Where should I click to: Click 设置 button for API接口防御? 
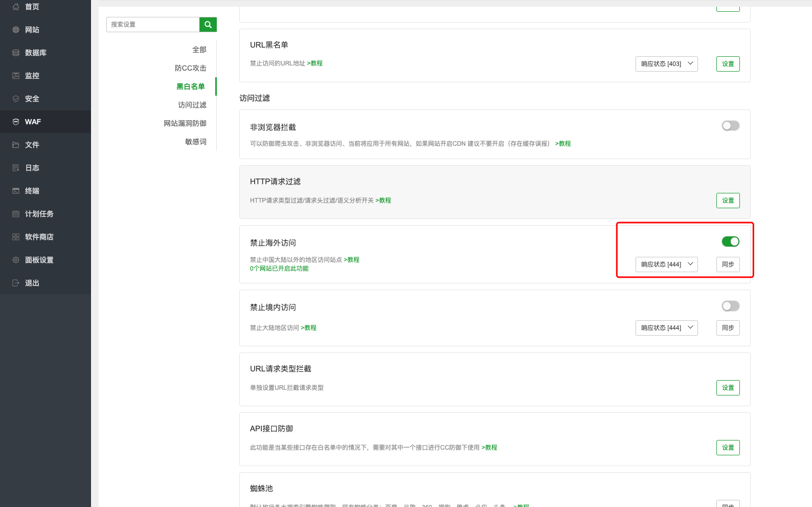click(728, 448)
